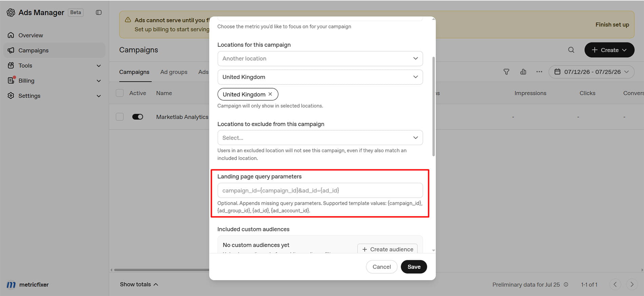The height and width of the screenshot is (296, 644).
Task: Focus the landing page query parameters field
Action: 320,191
